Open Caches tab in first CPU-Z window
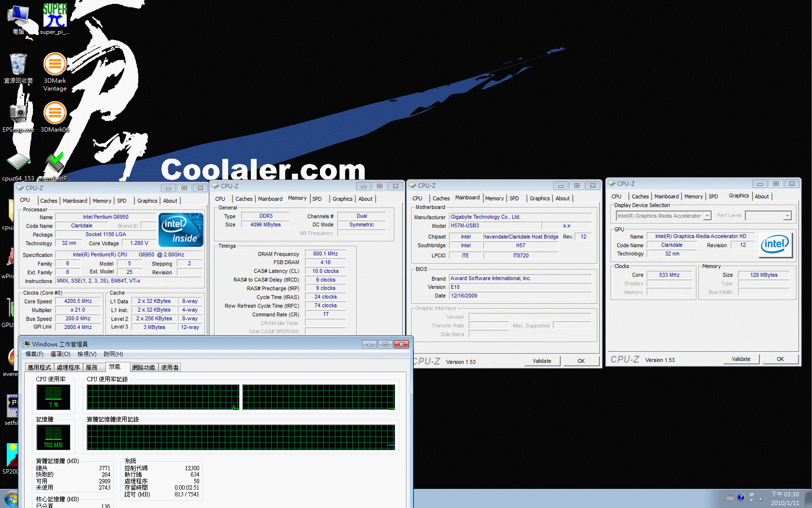 pyautogui.click(x=49, y=201)
